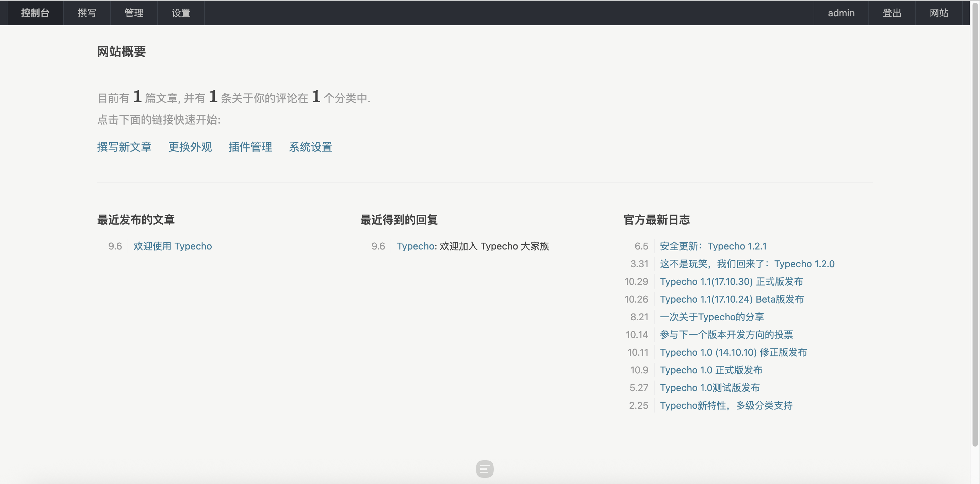Click the Typecho comment author link
The image size is (980, 484).
coord(415,246)
